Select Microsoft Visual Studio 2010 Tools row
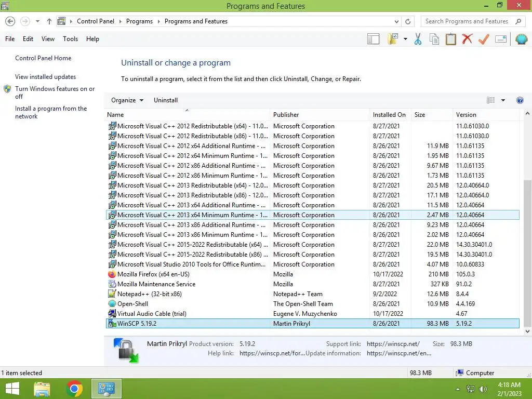 coord(312,264)
